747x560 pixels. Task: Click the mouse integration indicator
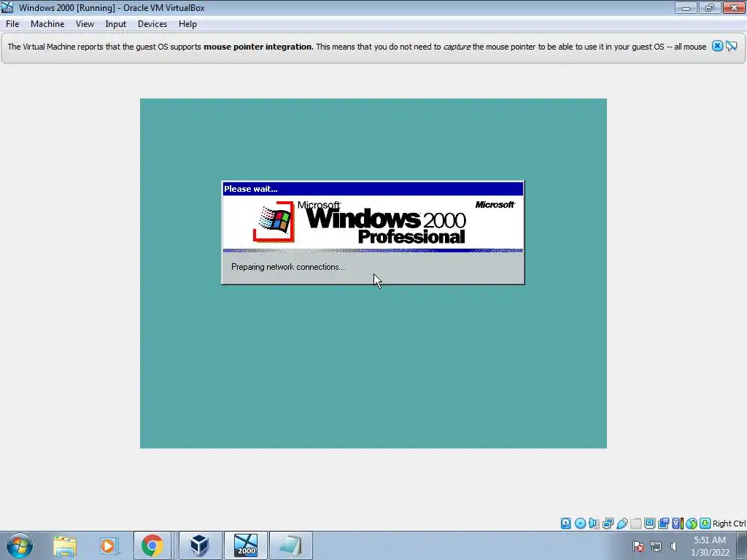(692, 524)
